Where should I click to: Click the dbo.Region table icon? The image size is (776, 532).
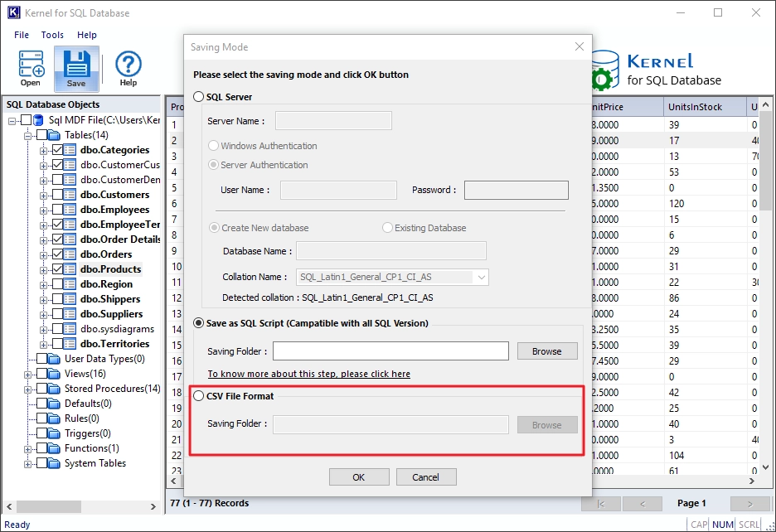click(70, 284)
